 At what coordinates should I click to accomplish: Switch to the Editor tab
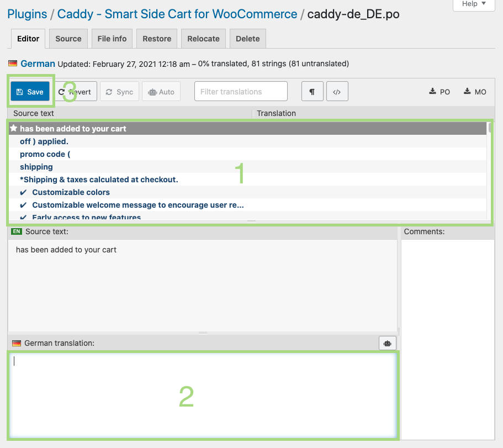click(x=28, y=39)
